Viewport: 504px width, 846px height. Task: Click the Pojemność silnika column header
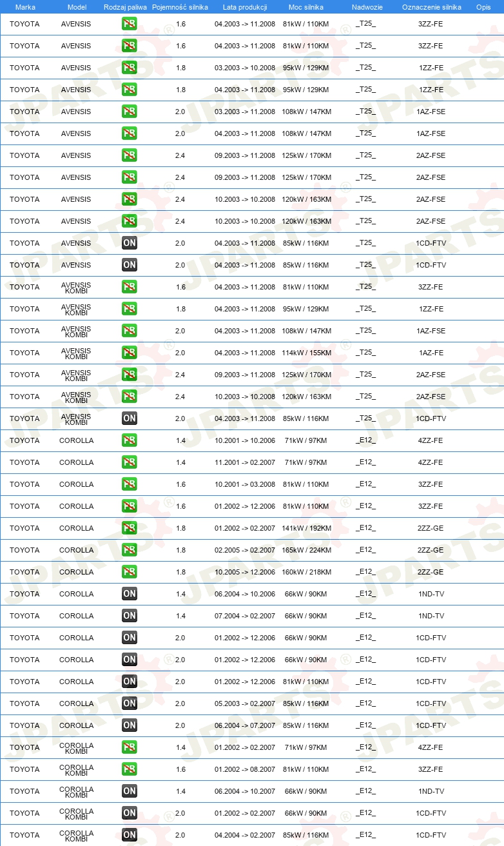click(x=180, y=7)
